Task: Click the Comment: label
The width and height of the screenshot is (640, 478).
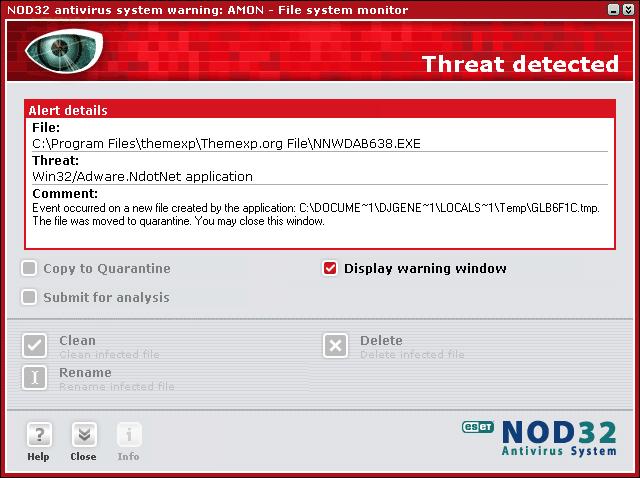Action: tap(65, 193)
